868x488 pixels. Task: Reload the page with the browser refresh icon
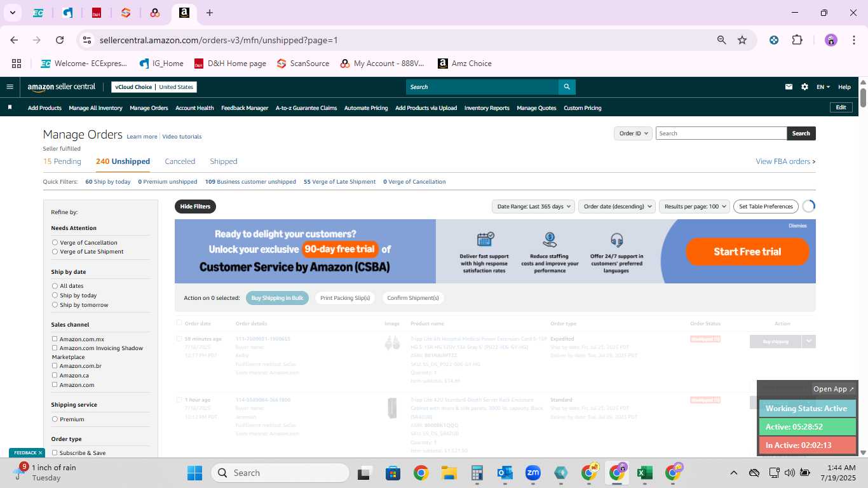[x=60, y=40]
